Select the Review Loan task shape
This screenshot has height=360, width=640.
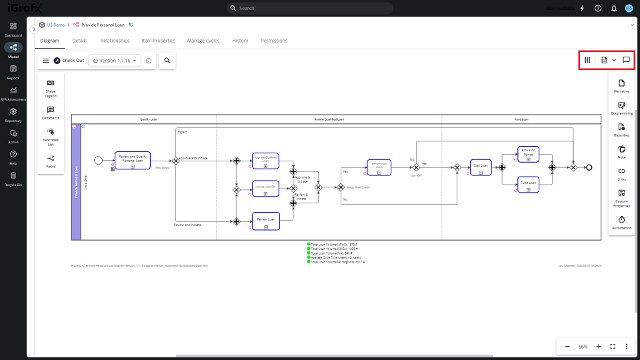pyautogui.click(x=266, y=221)
